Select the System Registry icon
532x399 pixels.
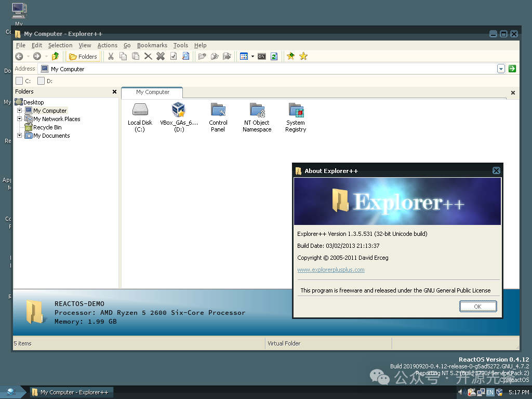pyautogui.click(x=296, y=117)
